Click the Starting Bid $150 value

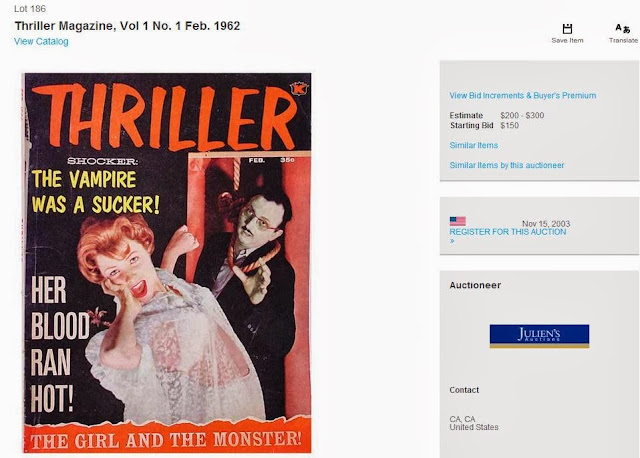coord(509,125)
